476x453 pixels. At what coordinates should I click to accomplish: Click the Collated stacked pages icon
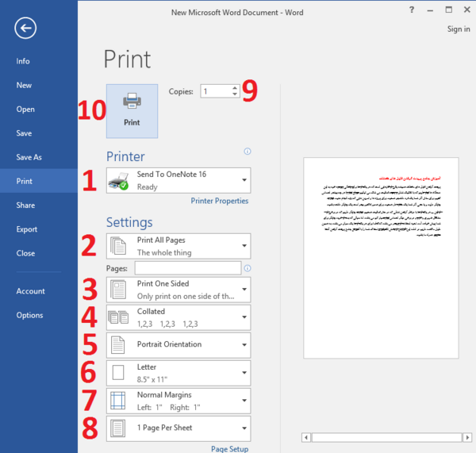(118, 317)
